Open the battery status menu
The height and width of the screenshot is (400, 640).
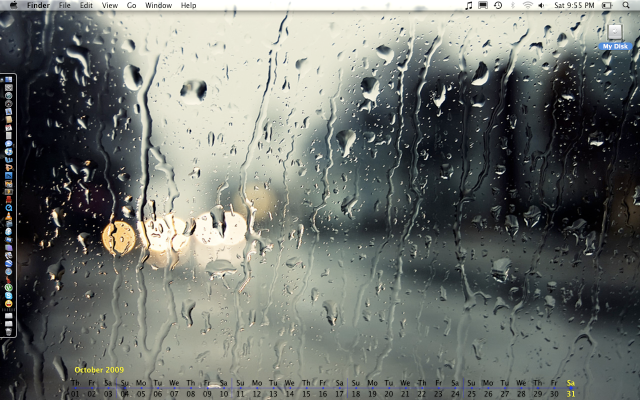tap(607, 5)
